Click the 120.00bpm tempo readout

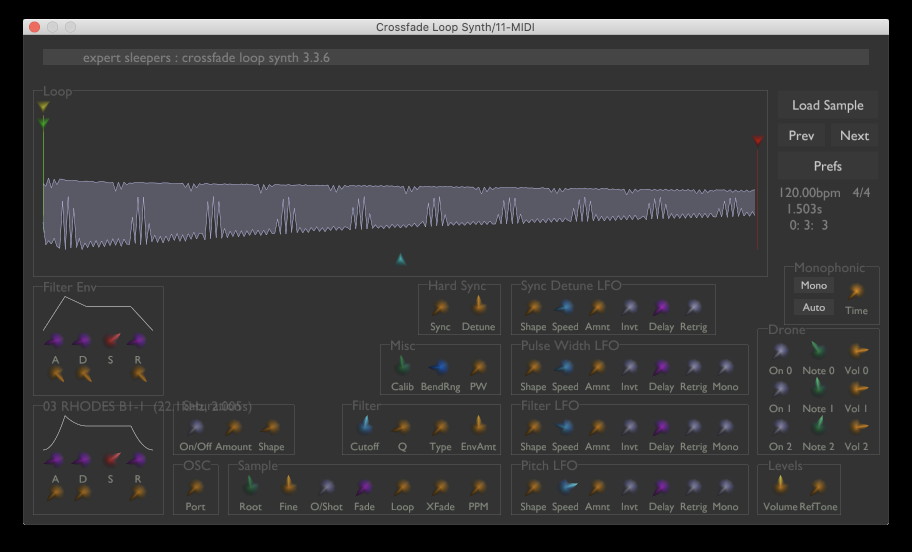810,193
